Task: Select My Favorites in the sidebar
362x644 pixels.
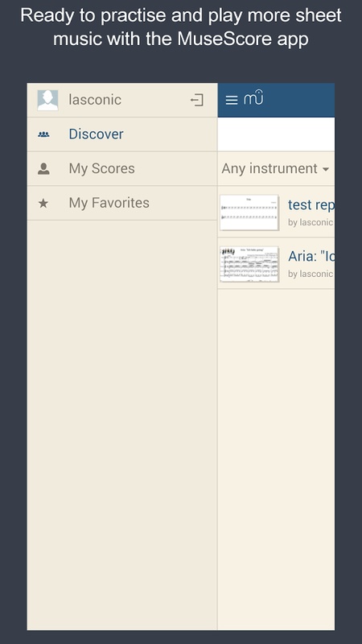Action: pyautogui.click(x=122, y=203)
